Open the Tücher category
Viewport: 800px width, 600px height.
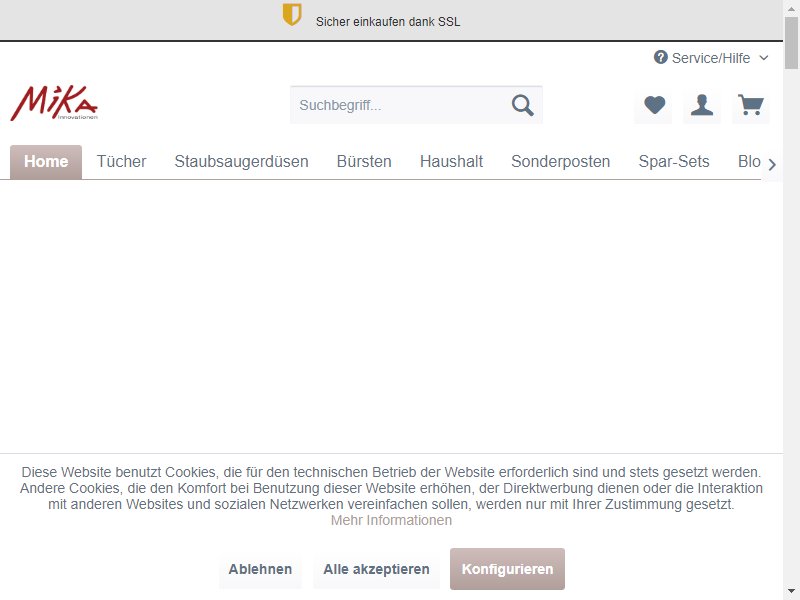pyautogui.click(x=121, y=162)
